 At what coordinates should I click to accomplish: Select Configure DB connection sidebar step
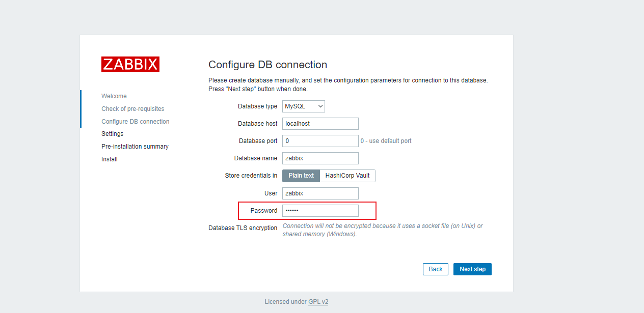click(136, 122)
